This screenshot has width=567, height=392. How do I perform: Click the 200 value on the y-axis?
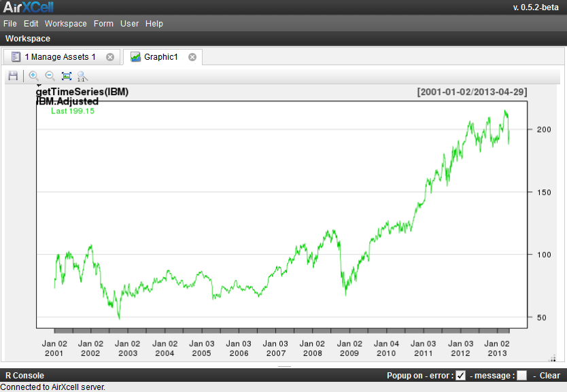[x=544, y=129]
